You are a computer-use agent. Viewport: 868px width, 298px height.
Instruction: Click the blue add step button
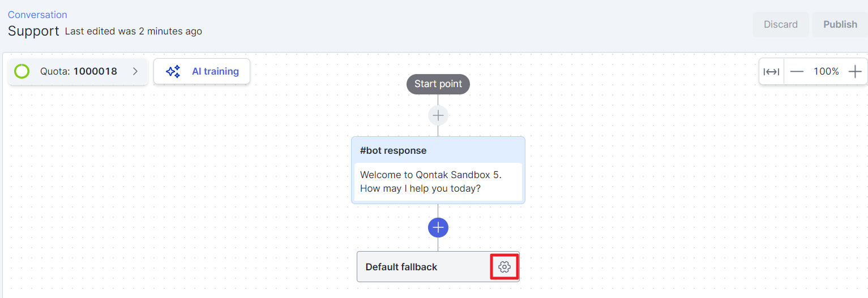[x=438, y=228]
